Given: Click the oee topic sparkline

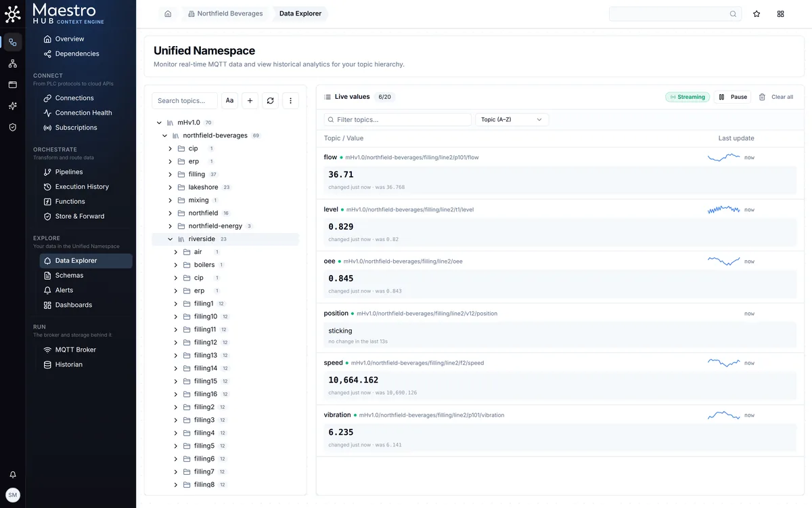Looking at the screenshot, I should point(724,261).
